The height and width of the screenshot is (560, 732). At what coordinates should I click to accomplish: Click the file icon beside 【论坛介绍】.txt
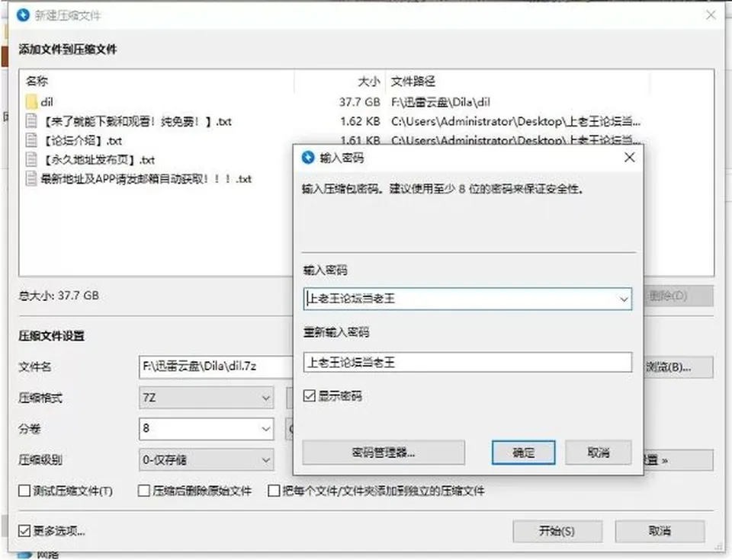click(x=31, y=140)
